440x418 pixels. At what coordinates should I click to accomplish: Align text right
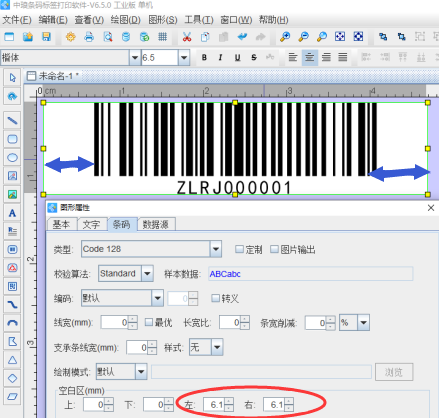coord(326,57)
